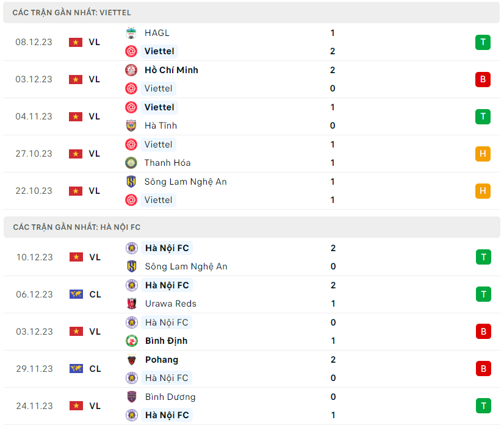The height and width of the screenshot is (431, 504).
Task: Click the Champions League icon on 06.12.23
Action: 76,294
